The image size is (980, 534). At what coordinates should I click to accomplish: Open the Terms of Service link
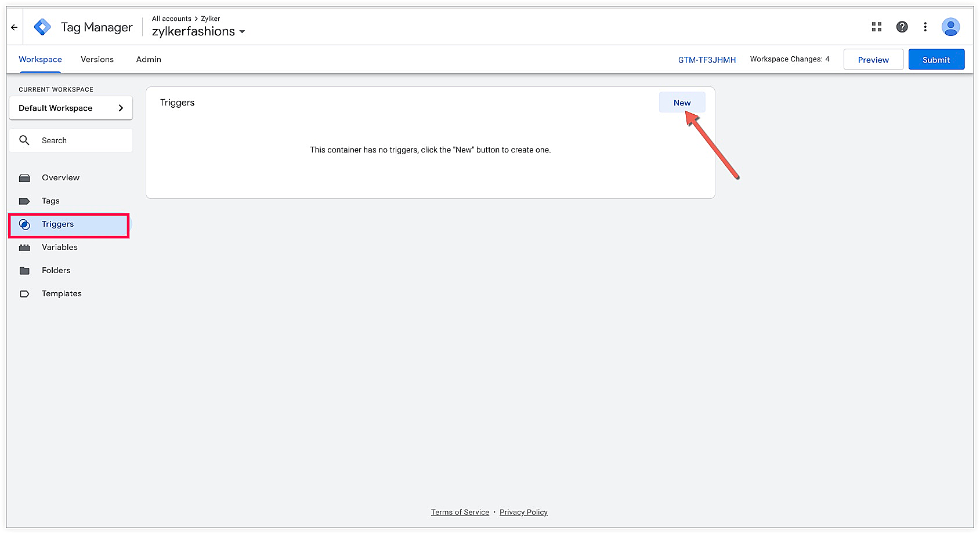pyautogui.click(x=460, y=512)
